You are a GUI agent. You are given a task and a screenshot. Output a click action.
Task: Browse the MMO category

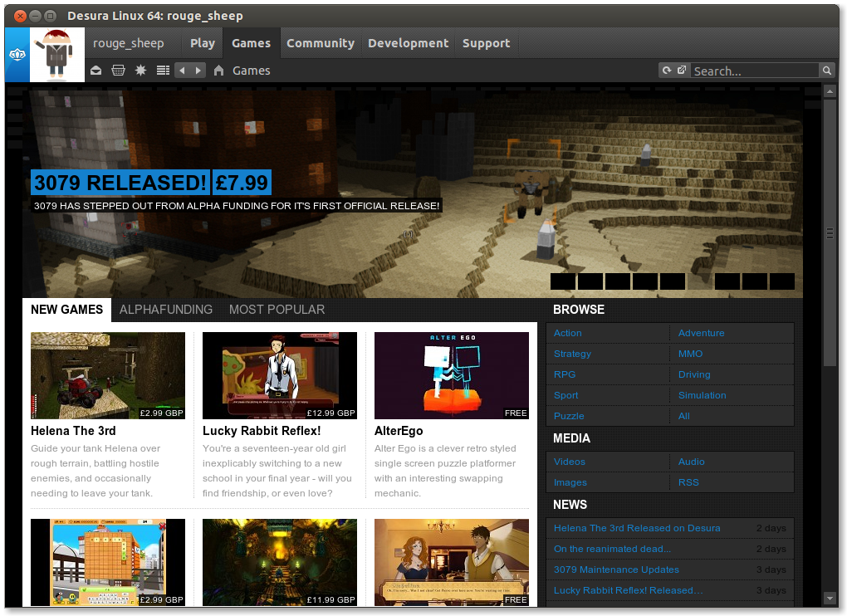pos(690,354)
